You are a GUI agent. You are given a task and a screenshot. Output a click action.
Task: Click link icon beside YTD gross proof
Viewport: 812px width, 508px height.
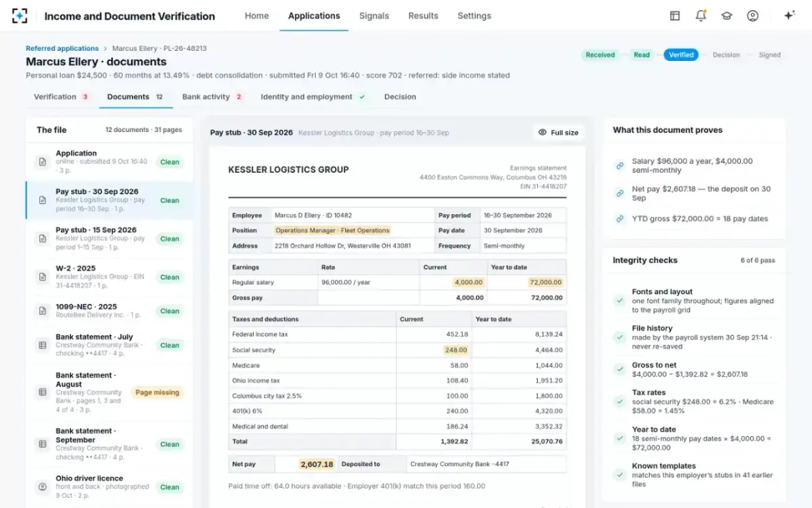[619, 219]
